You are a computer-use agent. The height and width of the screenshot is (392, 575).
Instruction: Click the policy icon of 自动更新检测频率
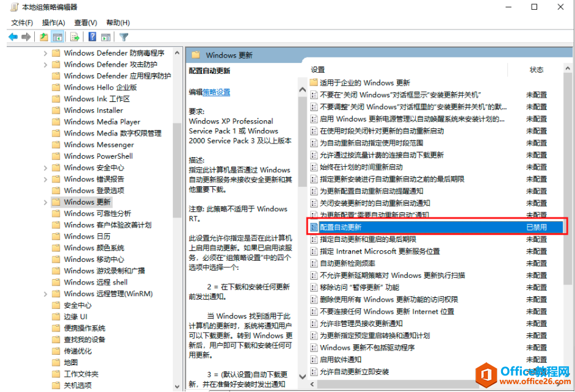[314, 263]
